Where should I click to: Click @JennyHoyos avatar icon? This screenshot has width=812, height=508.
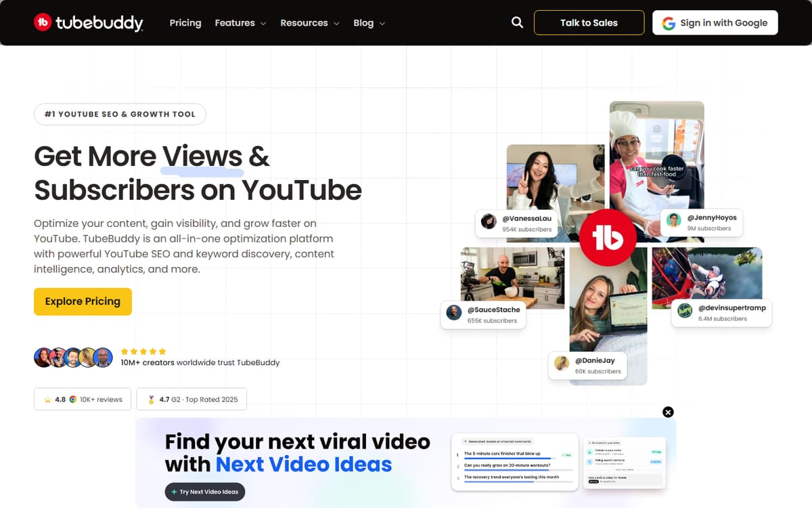click(673, 220)
